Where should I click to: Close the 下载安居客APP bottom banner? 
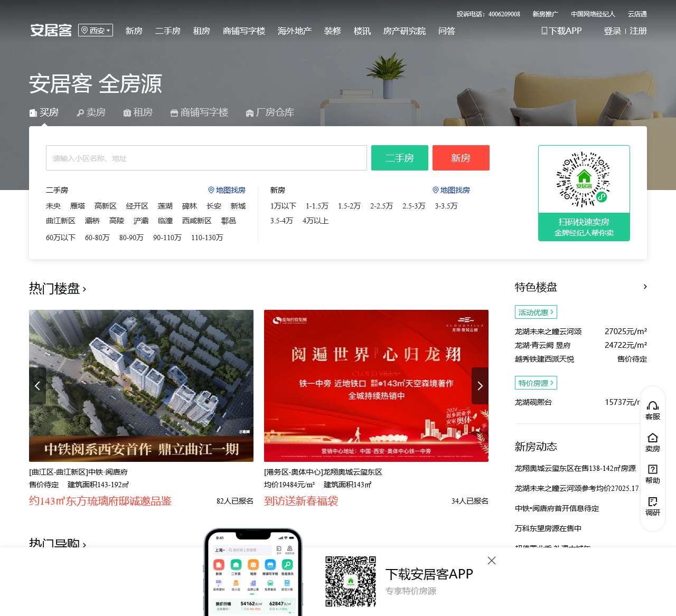[x=492, y=561]
